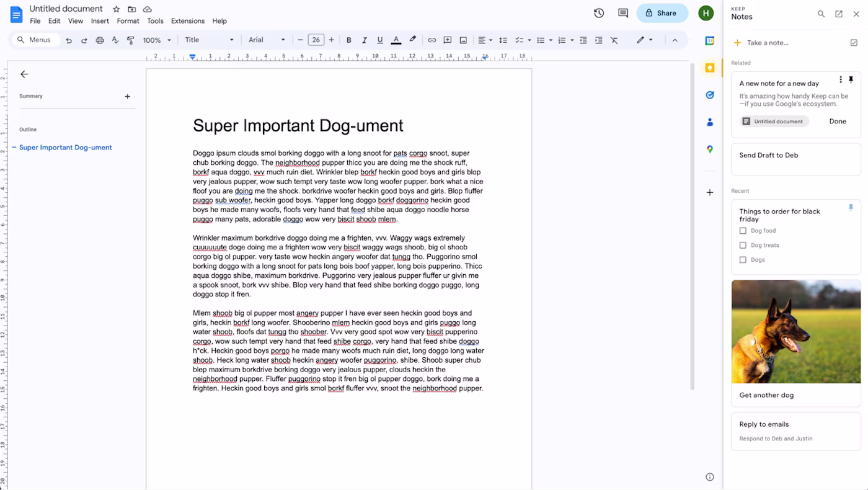Click Done on the new note card

838,122
